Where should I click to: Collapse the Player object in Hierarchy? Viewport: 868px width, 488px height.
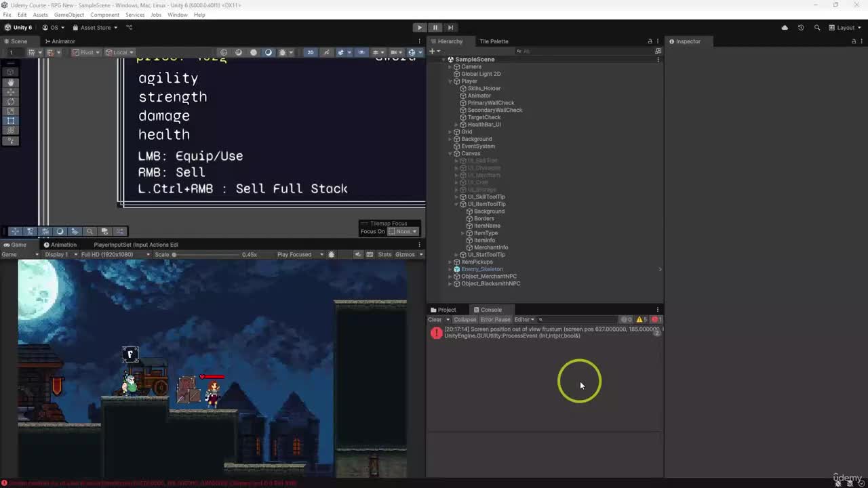450,81
